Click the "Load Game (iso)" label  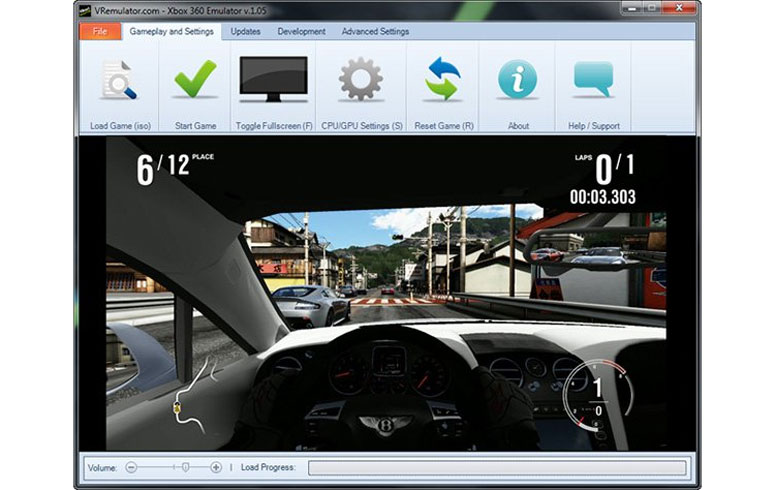[120, 126]
